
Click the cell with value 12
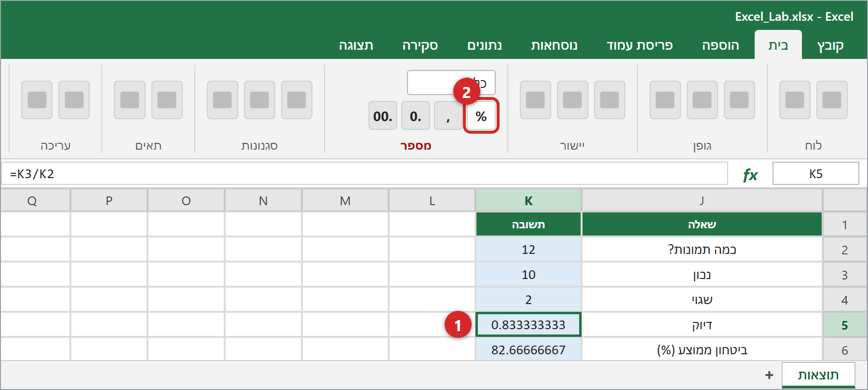(x=529, y=250)
